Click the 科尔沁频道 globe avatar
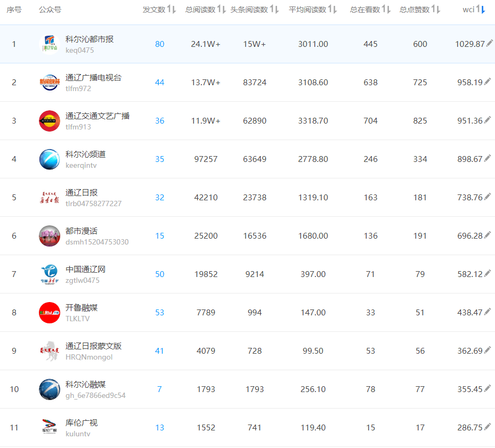 [49, 159]
